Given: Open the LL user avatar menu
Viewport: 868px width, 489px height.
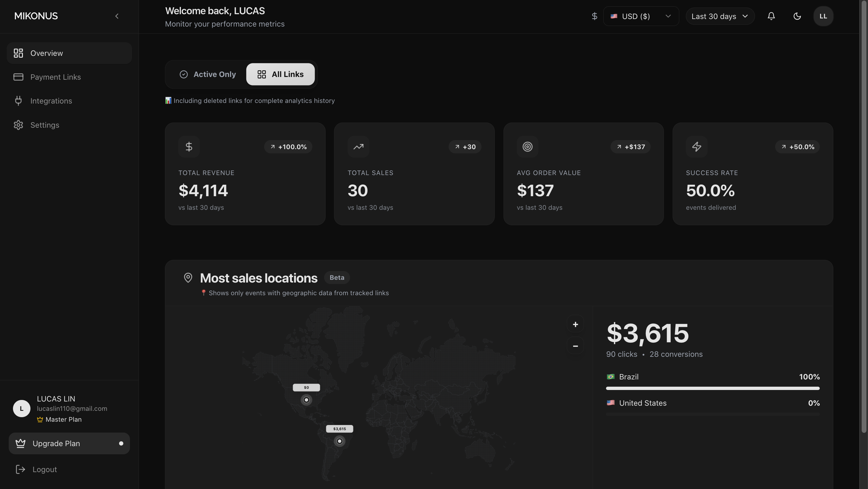Looking at the screenshot, I should [x=823, y=16].
